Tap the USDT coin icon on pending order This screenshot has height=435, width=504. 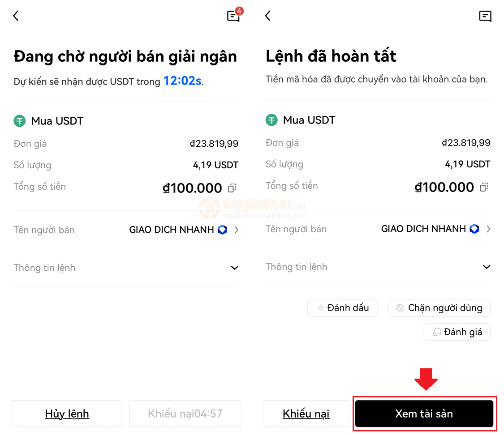pyautogui.click(x=20, y=121)
